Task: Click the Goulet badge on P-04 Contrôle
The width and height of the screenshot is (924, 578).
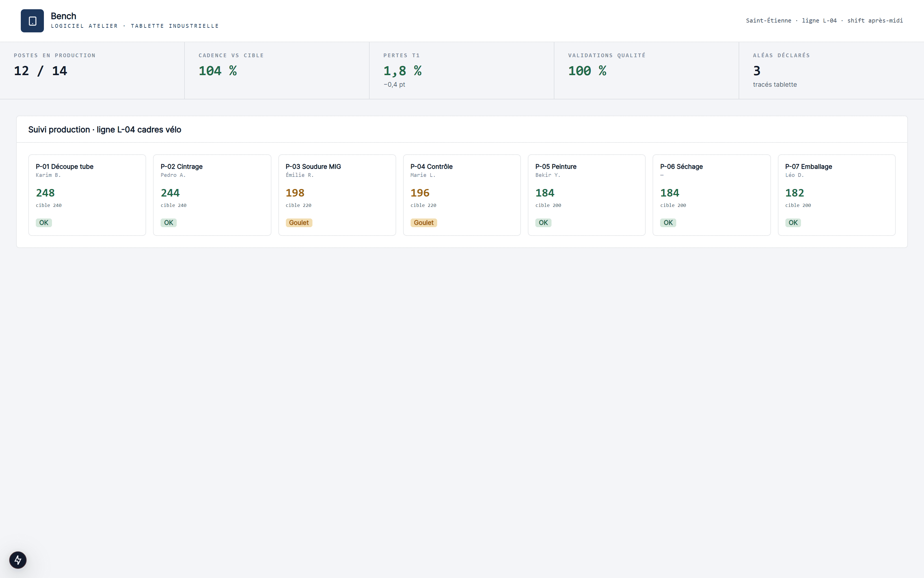Action: [424, 223]
